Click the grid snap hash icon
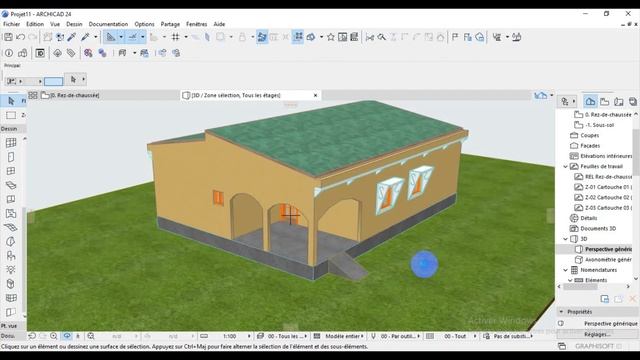This screenshot has width=640, height=360. (x=176, y=37)
